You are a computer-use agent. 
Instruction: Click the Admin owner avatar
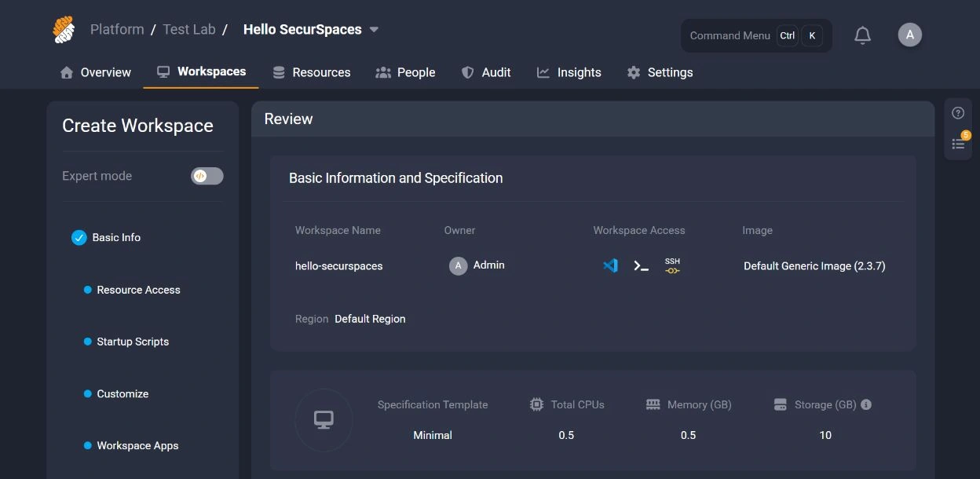click(x=458, y=265)
